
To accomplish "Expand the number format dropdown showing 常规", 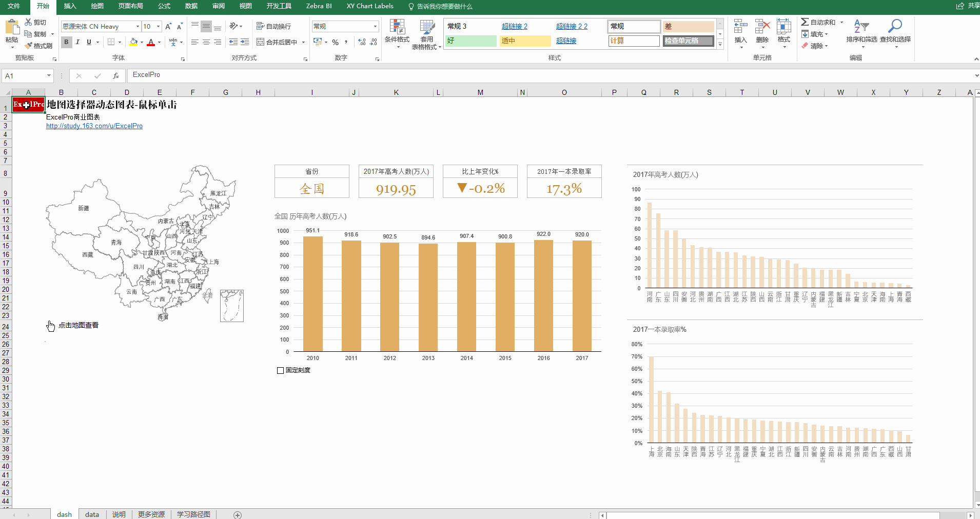I will point(376,26).
